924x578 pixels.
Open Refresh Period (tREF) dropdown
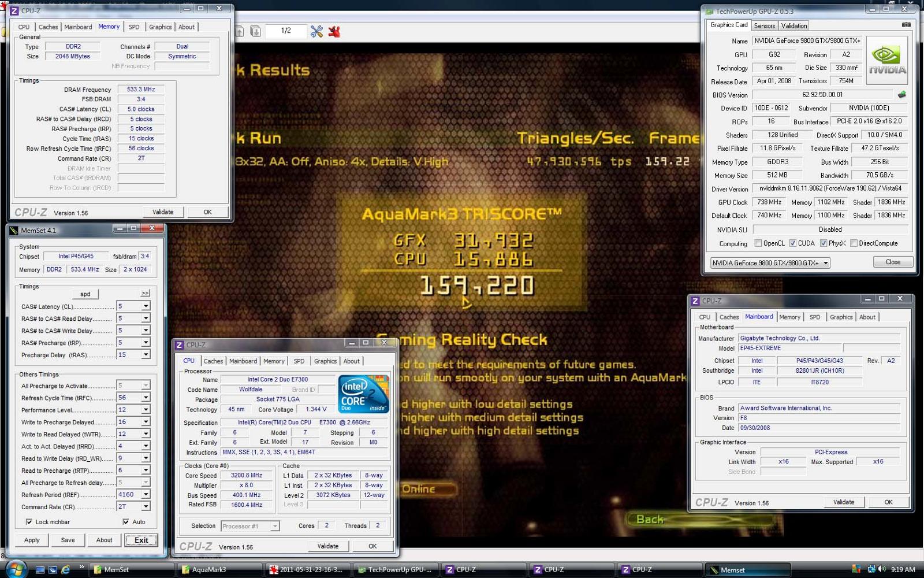pos(146,495)
